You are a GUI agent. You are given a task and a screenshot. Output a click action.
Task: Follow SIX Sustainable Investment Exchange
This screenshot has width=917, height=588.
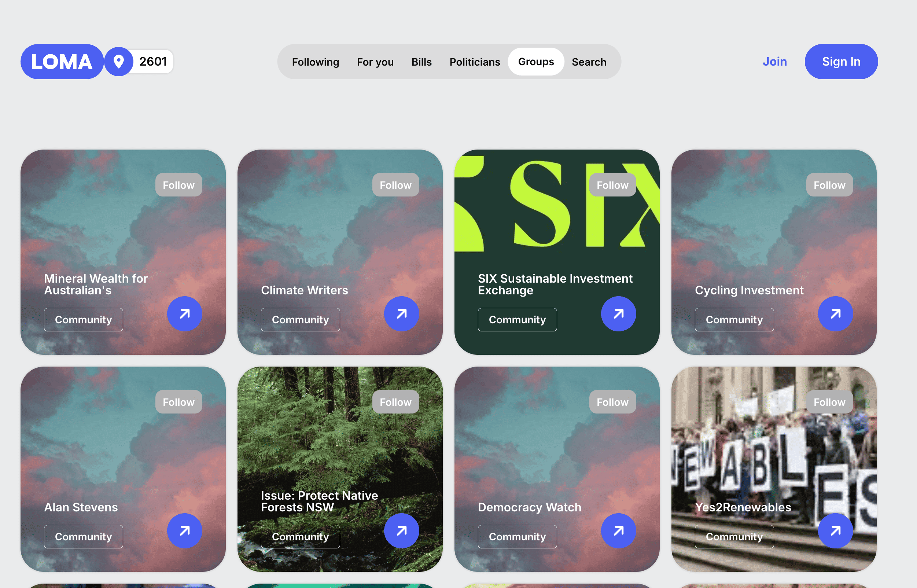(612, 185)
